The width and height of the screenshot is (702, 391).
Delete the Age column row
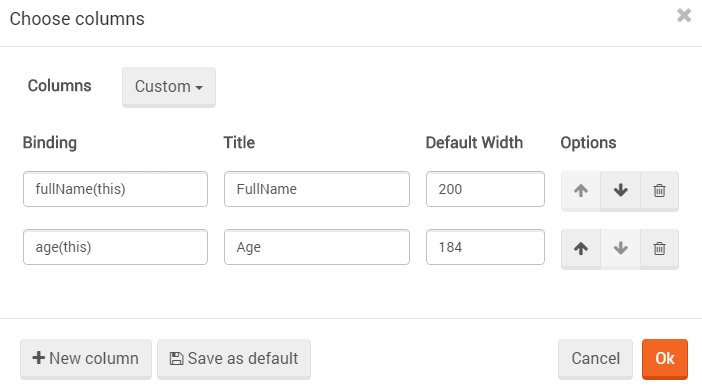(659, 249)
